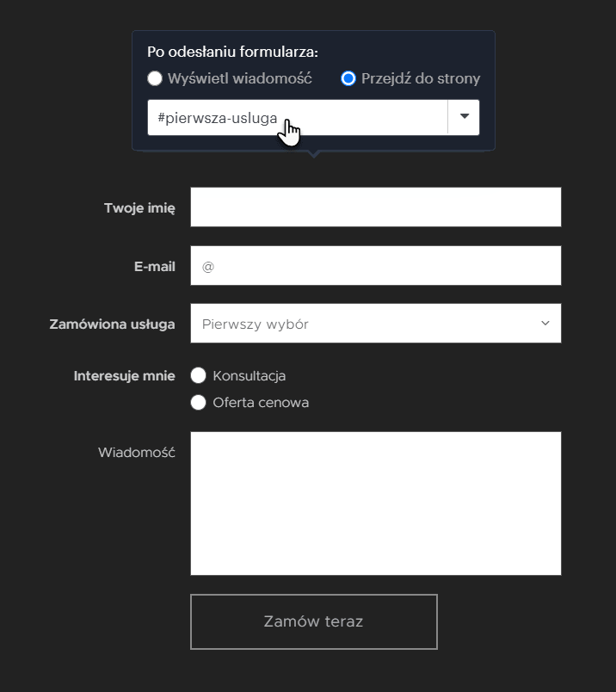
Task: Click the Twoje imię field label
Action: pos(139,208)
